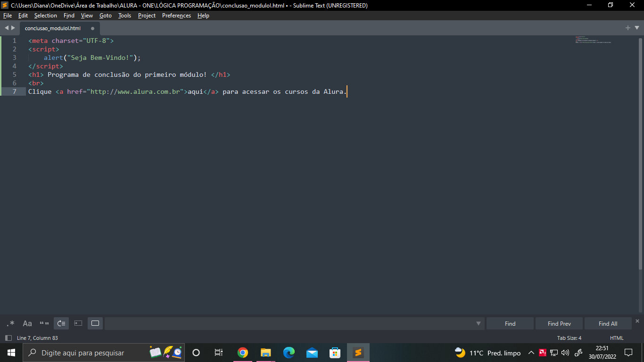Click Sublime Text taskbar icon

click(358, 353)
